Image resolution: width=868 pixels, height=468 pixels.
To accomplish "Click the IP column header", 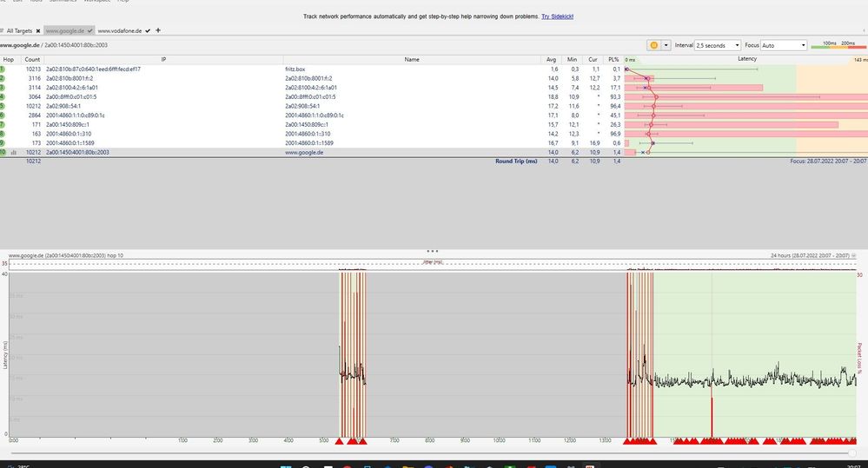I will 163,59.
